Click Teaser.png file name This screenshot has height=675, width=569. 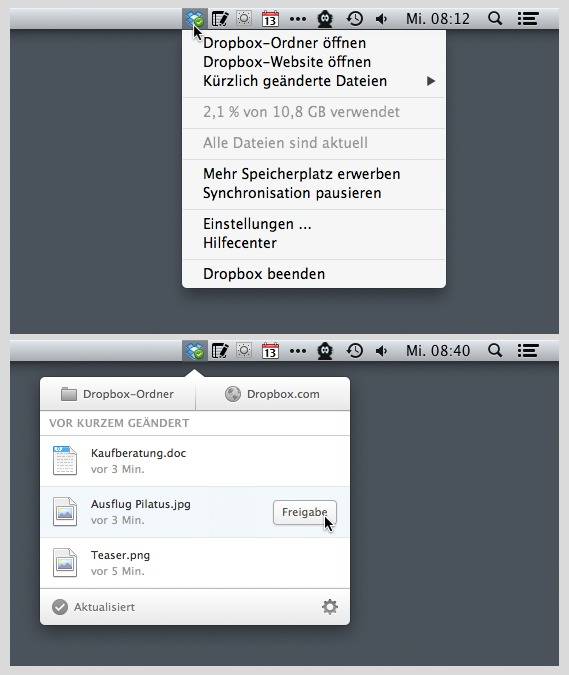point(121,555)
